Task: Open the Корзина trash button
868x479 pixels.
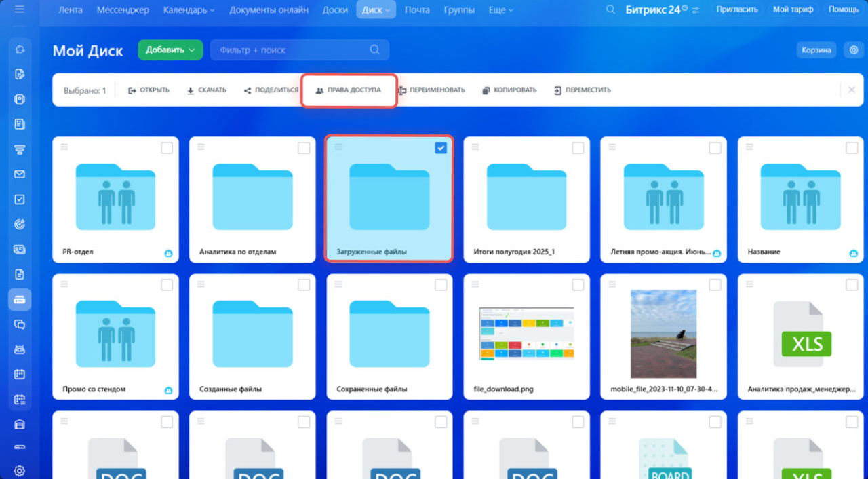Action: click(816, 50)
